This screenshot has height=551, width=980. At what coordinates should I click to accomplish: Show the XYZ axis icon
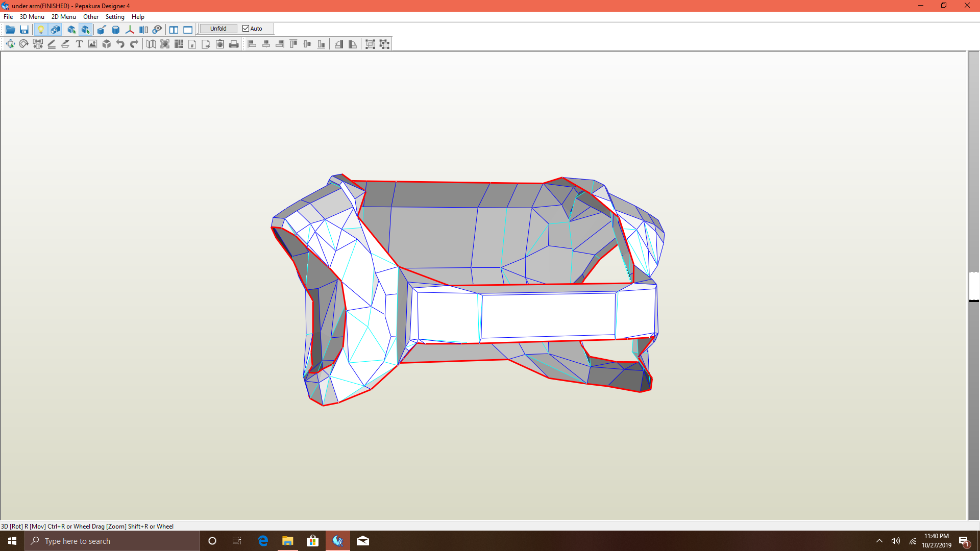pos(130,29)
